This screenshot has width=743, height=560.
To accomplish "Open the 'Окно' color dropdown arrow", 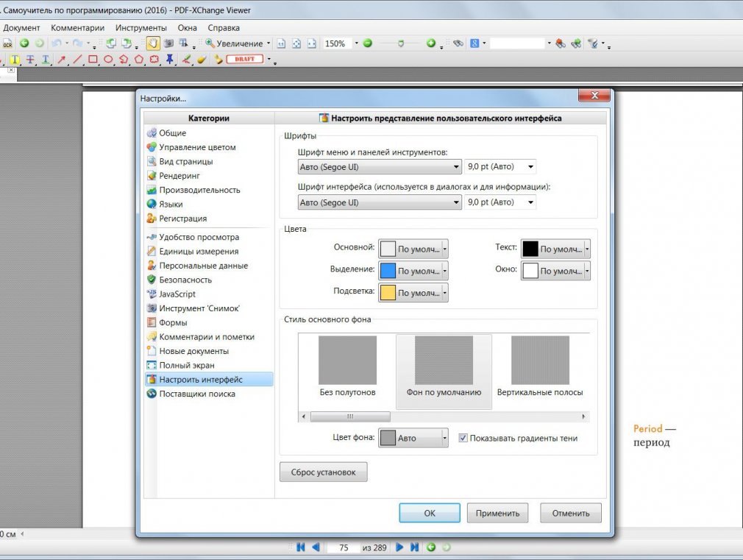I will tap(587, 271).
